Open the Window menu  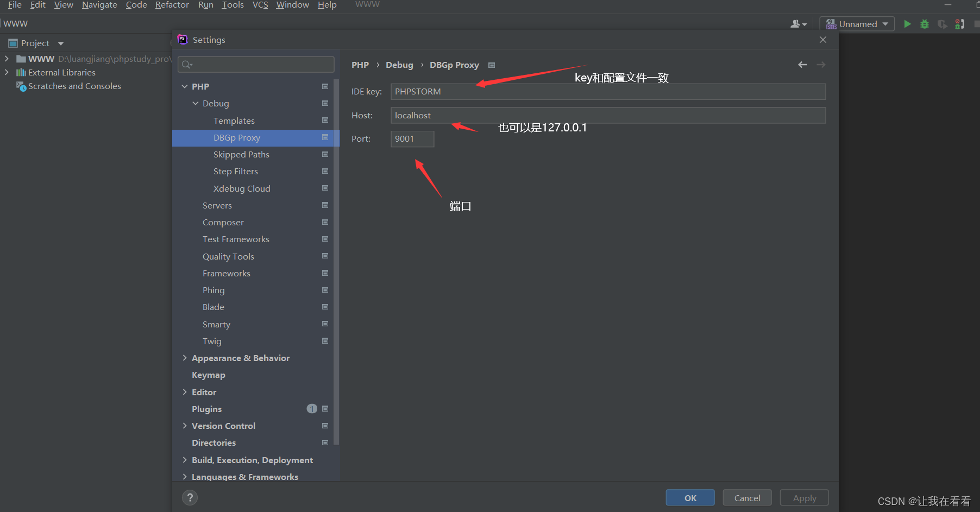[x=292, y=5]
